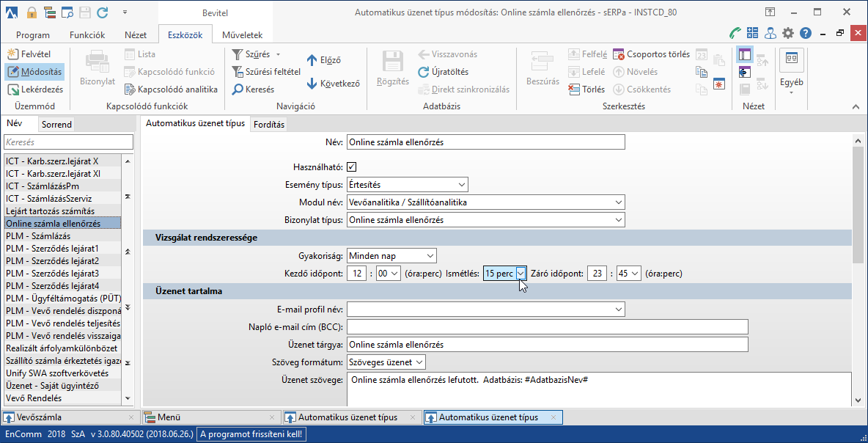Click the refresh arrow in quick access toolbar
This screenshot has width=868, height=443.
103,12
